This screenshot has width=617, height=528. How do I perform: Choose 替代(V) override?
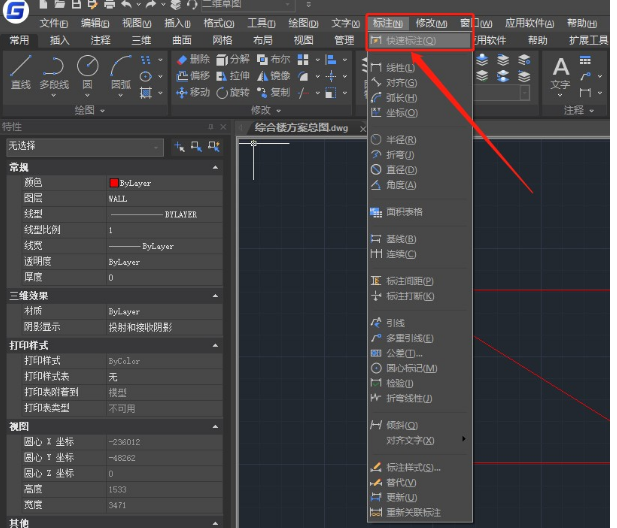[x=419, y=482]
